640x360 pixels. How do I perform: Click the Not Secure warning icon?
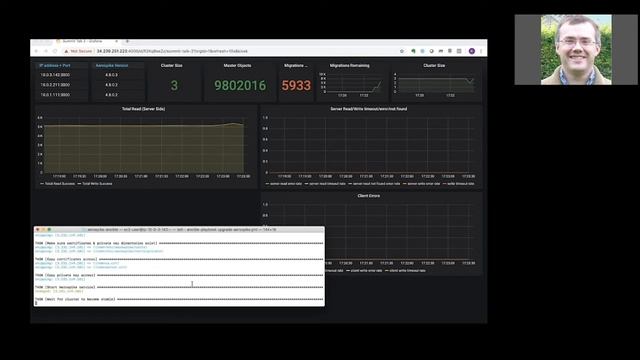pos(66,51)
